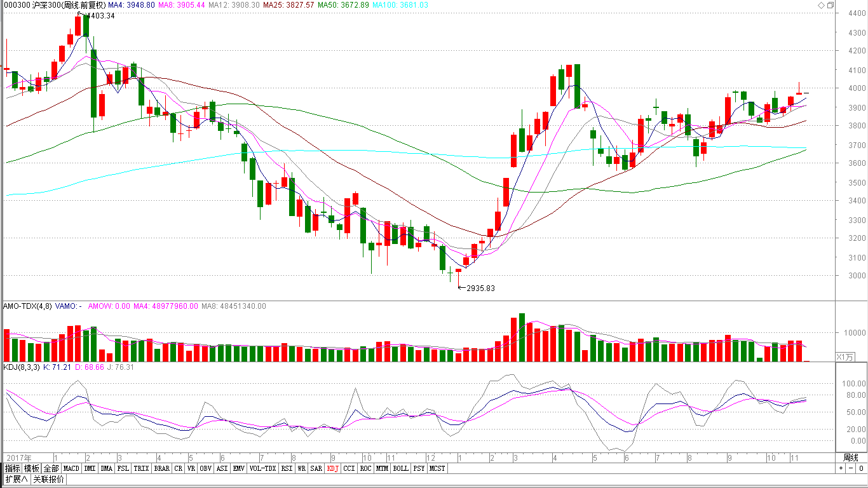
Task: Switch indicator to WR
Action: 301,468
